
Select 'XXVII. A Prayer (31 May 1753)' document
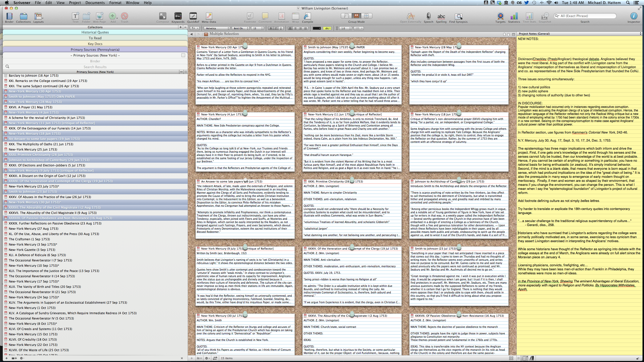[30, 107]
